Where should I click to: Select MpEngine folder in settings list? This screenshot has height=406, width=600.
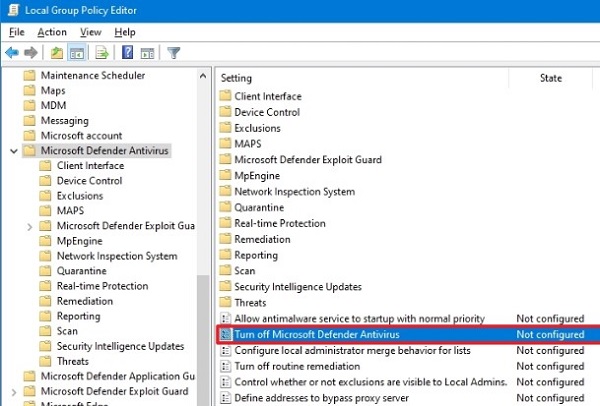click(x=257, y=176)
